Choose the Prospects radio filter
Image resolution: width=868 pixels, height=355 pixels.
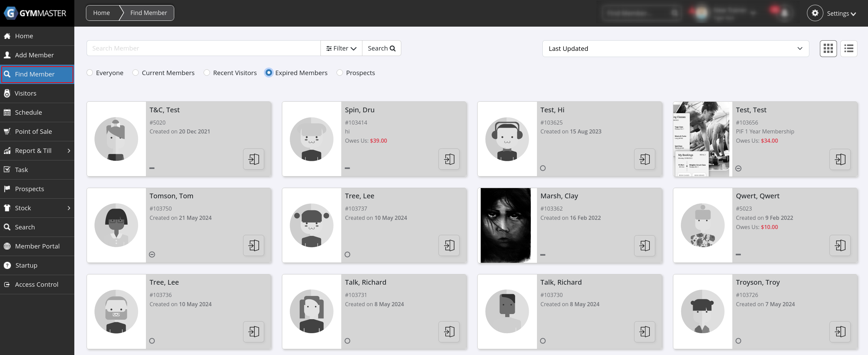(340, 73)
